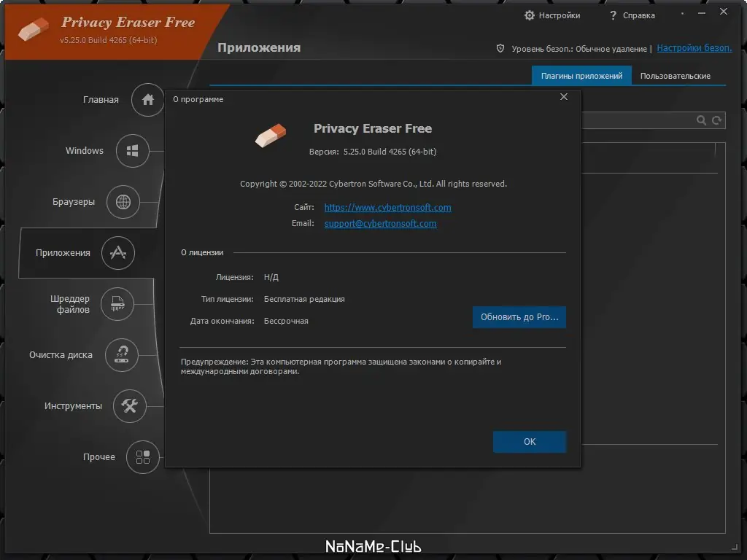The height and width of the screenshot is (560, 747).
Task: Confirm the dialog with OK
Action: [x=530, y=442]
